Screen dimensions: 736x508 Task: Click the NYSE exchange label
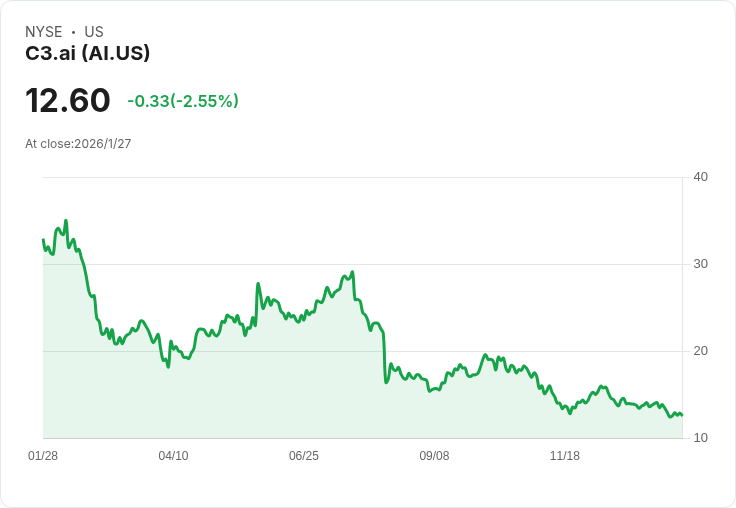click(x=43, y=32)
